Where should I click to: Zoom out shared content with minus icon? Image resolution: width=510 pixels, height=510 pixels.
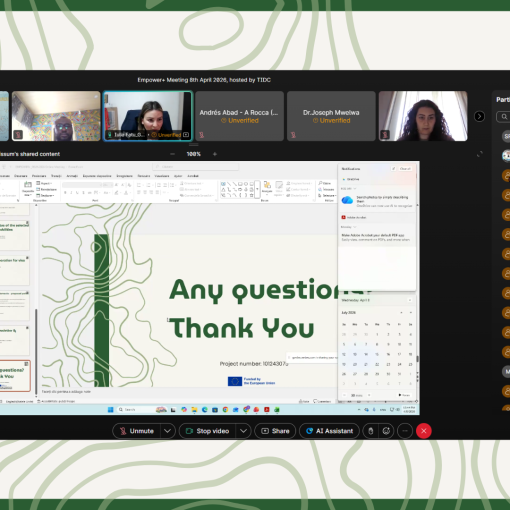pyautogui.click(x=172, y=154)
